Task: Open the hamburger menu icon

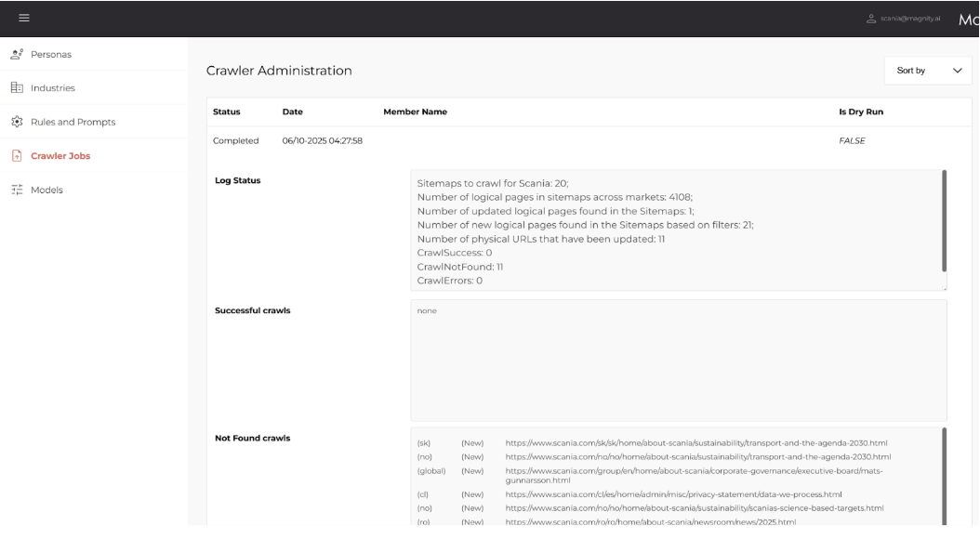Action: (23, 19)
